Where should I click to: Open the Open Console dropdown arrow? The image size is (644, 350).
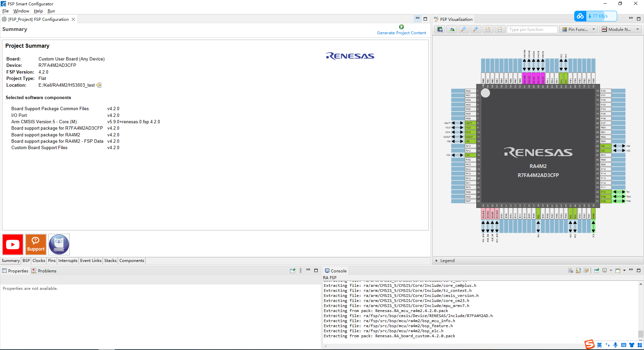pyautogui.click(x=624, y=271)
